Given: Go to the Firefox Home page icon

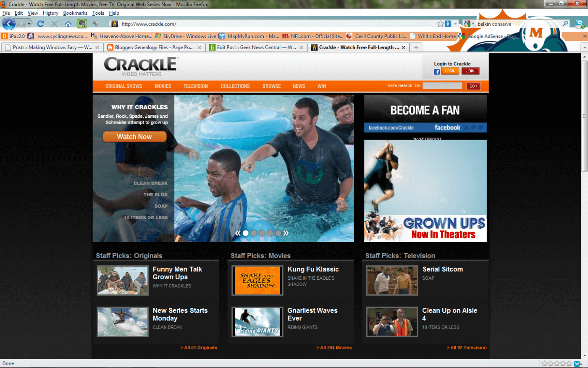Looking at the screenshot, I should click(68, 24).
